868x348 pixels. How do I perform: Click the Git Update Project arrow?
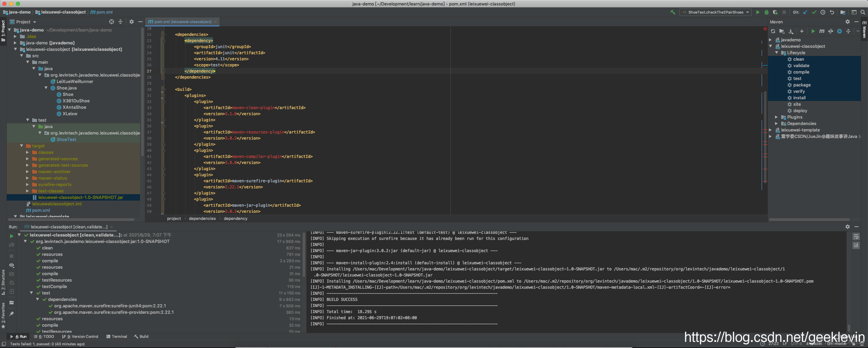pos(805,12)
